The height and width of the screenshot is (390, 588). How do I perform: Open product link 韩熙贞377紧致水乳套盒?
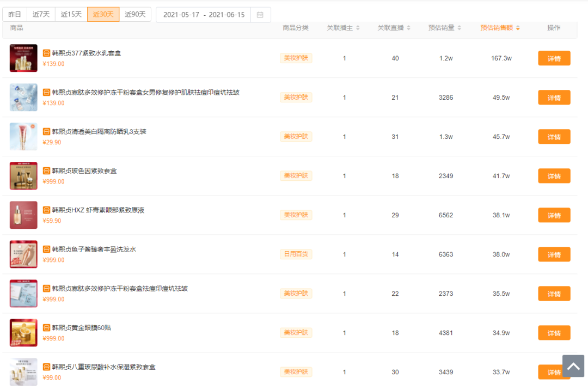pyautogui.click(x=87, y=53)
